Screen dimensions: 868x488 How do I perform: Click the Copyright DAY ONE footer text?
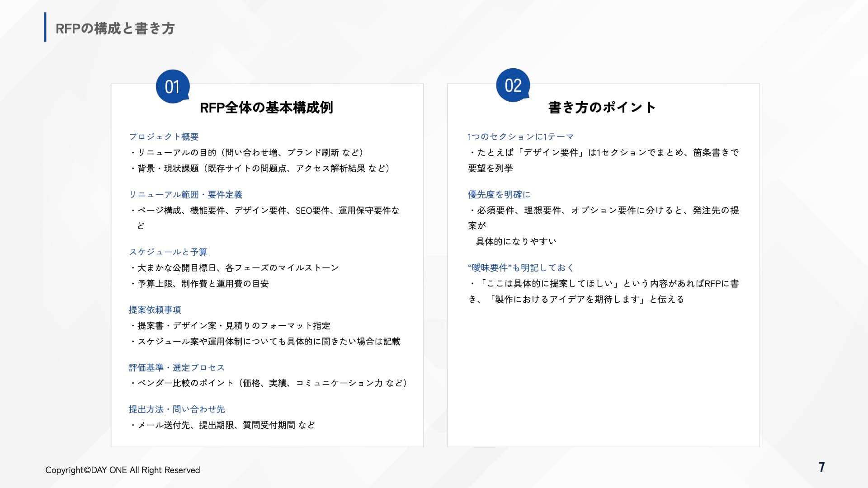123,470
